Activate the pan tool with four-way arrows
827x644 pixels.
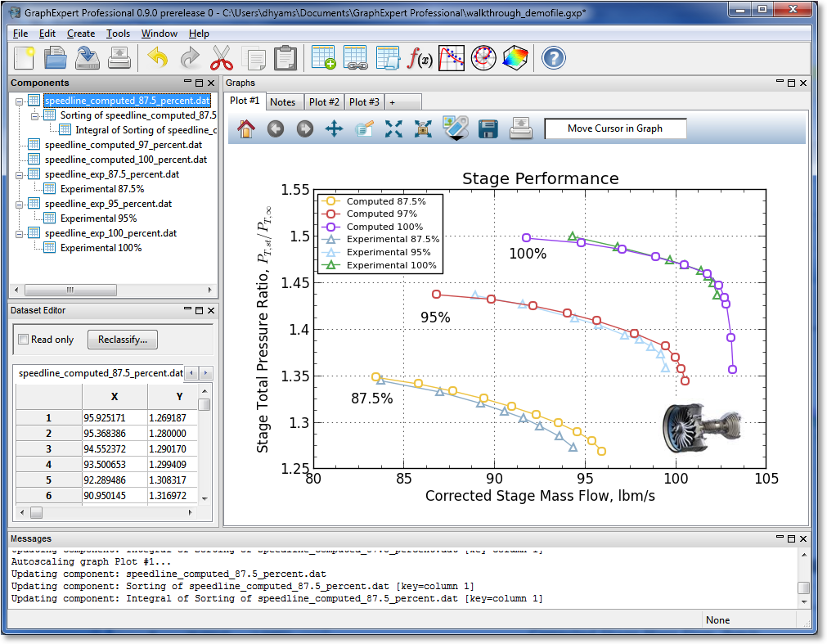[335, 128]
